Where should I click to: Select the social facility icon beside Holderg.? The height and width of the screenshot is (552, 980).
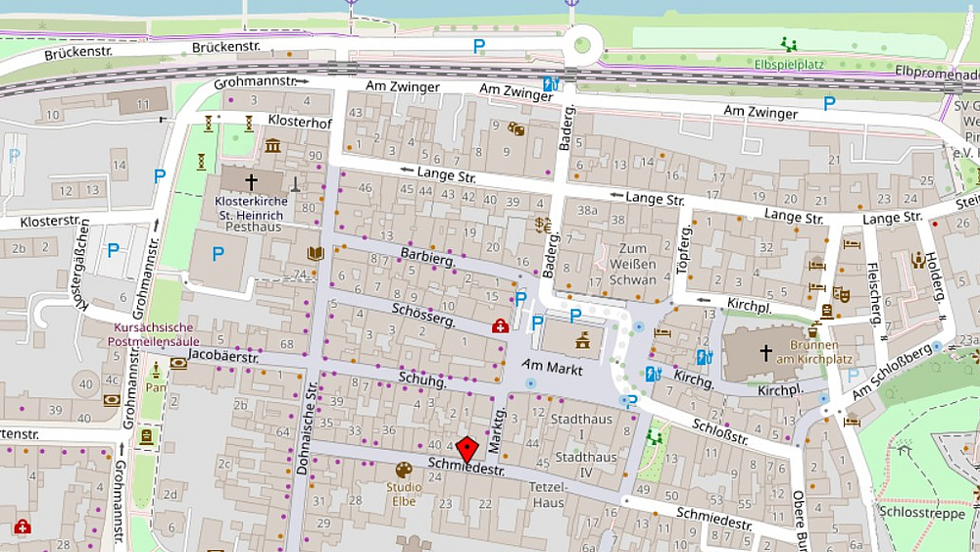918,260
